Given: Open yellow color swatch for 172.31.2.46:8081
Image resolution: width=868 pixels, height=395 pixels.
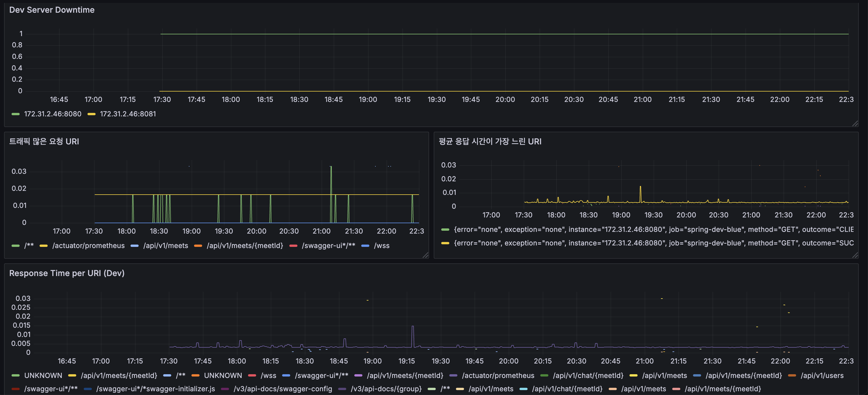Looking at the screenshot, I should point(91,114).
